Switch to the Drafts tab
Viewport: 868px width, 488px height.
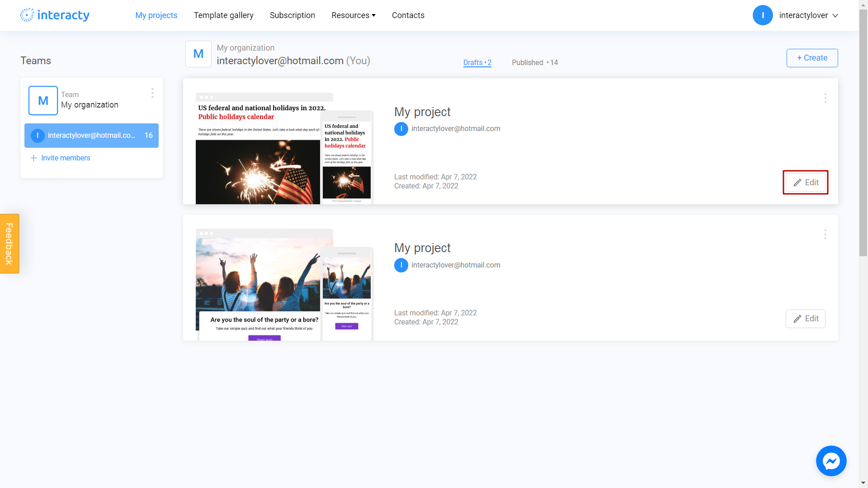477,62
